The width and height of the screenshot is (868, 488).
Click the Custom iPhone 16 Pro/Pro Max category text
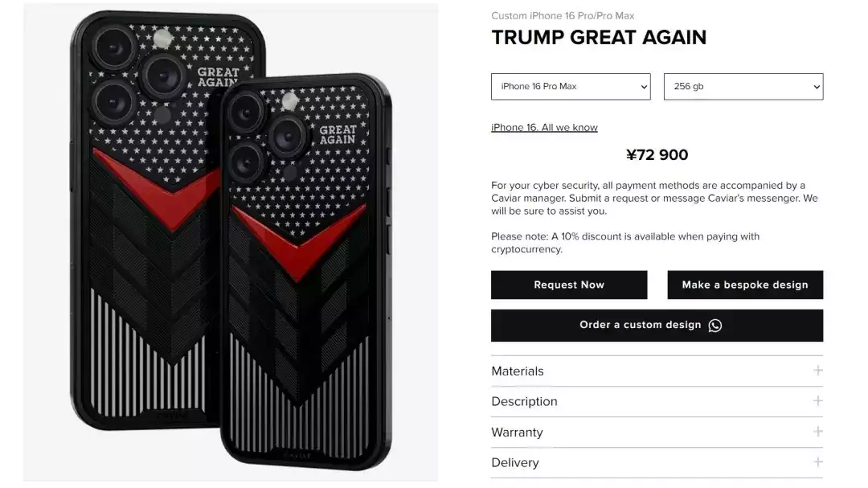click(563, 16)
